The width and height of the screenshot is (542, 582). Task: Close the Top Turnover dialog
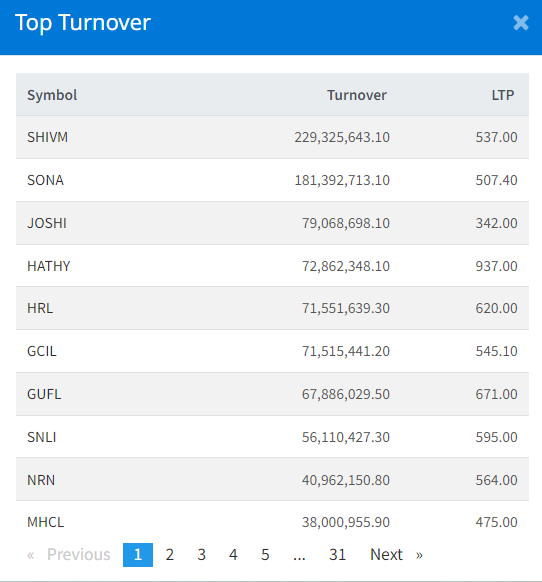521,23
